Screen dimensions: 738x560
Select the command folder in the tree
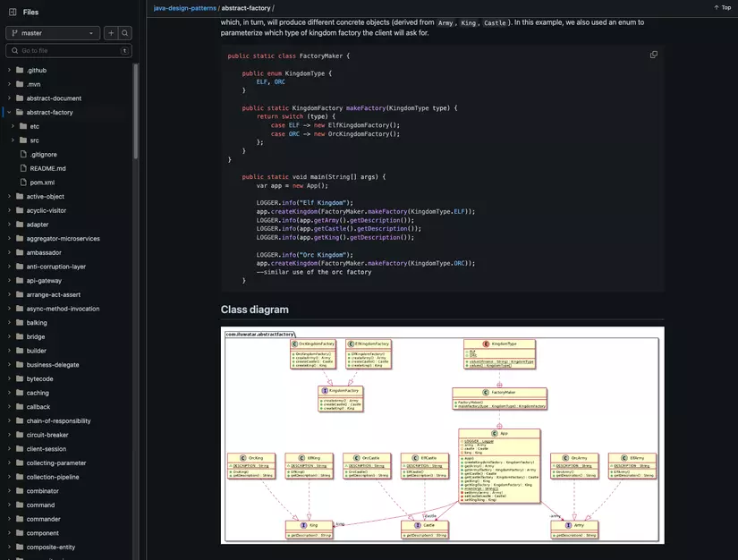41,503
